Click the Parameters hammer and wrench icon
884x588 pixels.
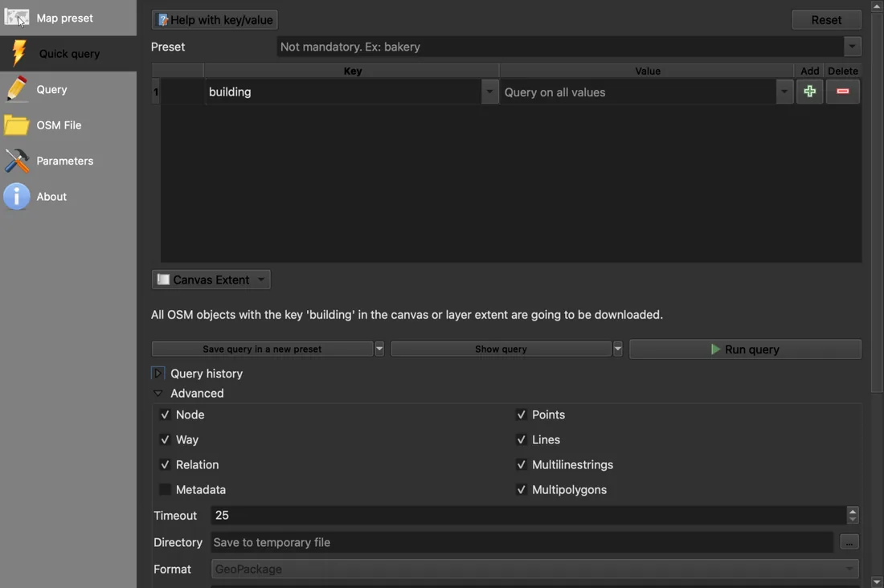click(x=16, y=161)
